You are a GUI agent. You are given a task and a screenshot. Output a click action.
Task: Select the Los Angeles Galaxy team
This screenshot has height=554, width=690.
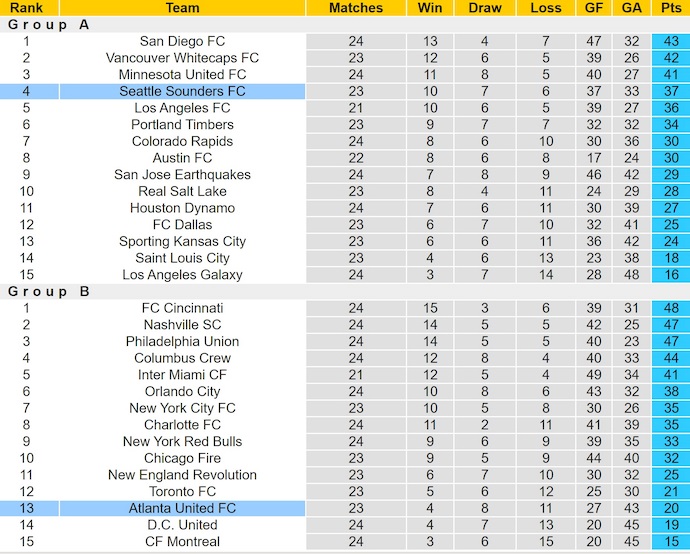pos(182,275)
